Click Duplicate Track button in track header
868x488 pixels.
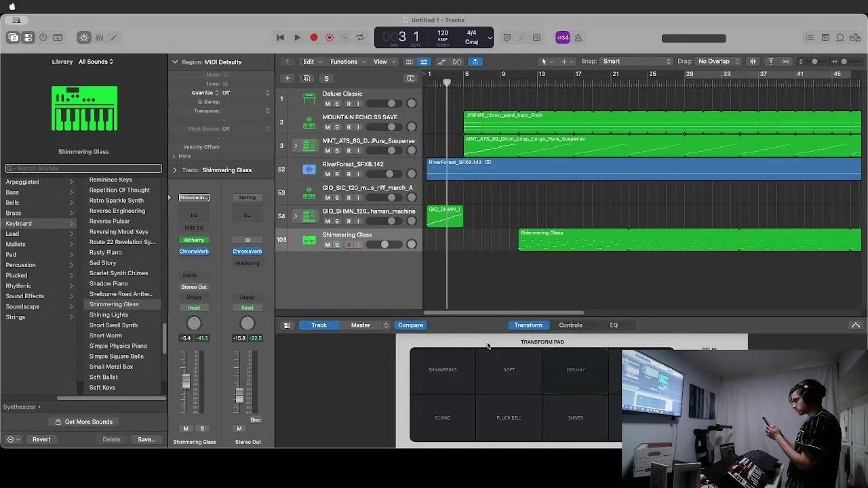click(307, 79)
